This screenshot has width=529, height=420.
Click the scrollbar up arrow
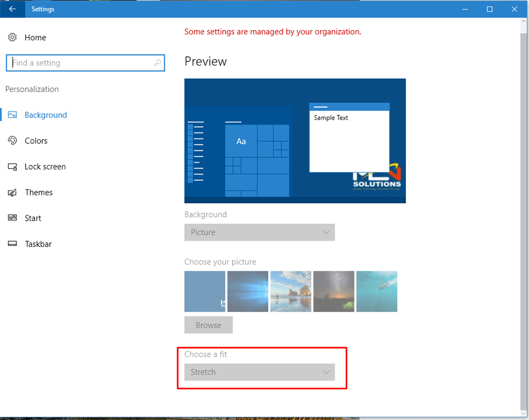524,21
